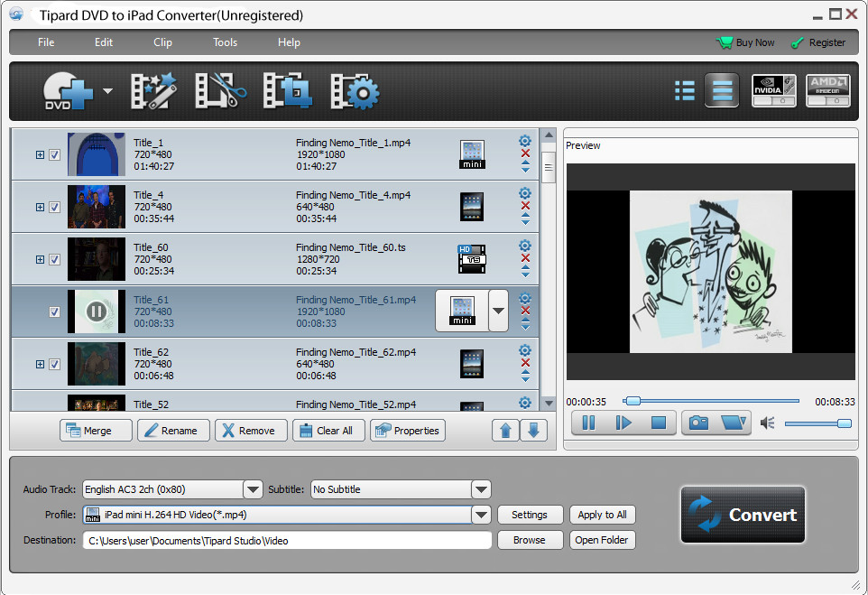
Task: Open the Tools menu
Action: pyautogui.click(x=226, y=42)
